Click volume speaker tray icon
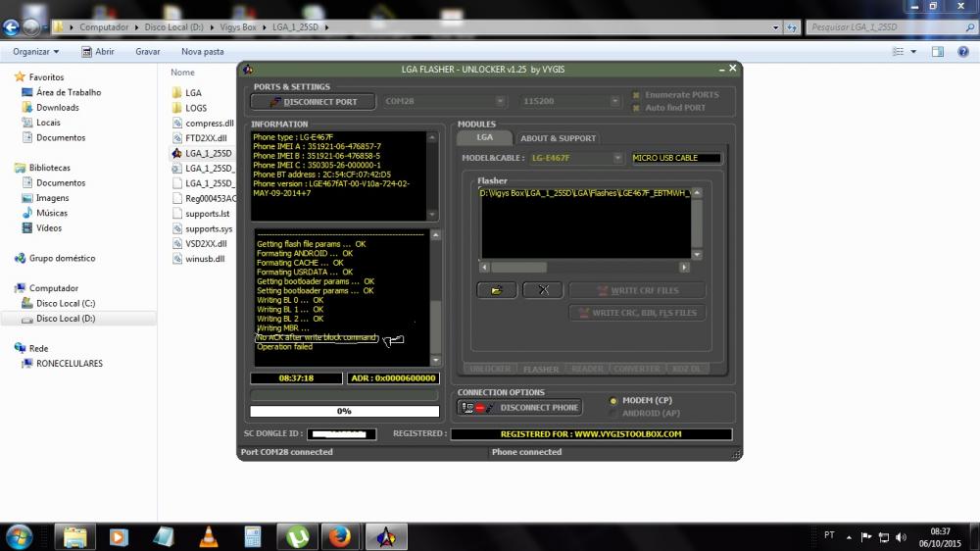Screen dimensions: 980x551 pyautogui.click(x=901, y=537)
